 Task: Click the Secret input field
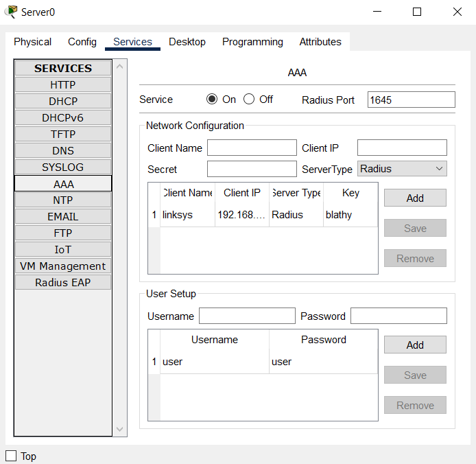[252, 170]
